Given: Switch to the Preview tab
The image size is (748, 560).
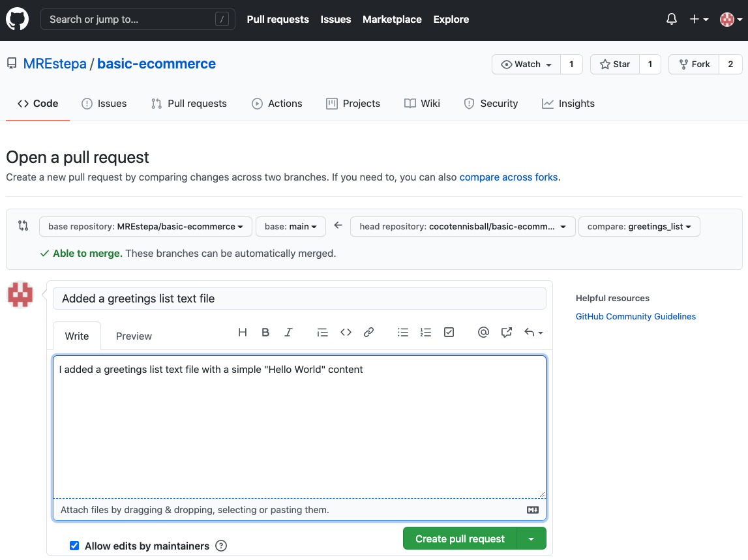Looking at the screenshot, I should [134, 336].
